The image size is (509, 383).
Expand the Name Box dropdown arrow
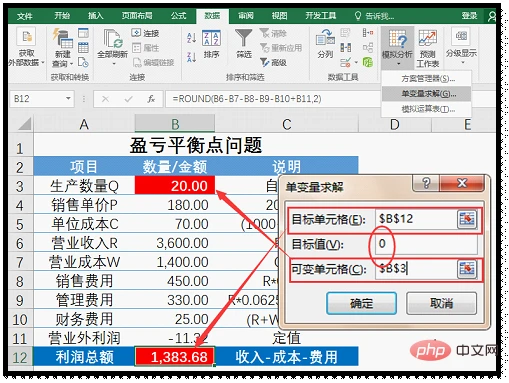[68, 99]
